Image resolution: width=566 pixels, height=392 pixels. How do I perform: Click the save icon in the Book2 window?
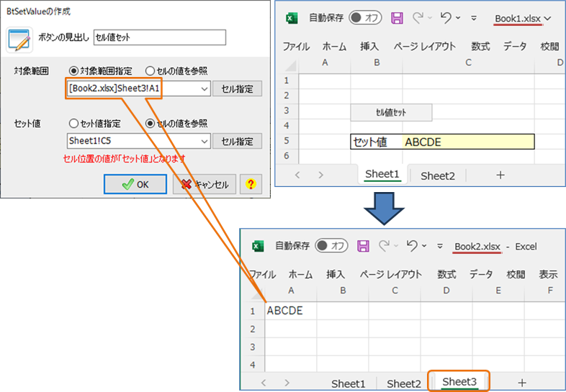[363, 246]
